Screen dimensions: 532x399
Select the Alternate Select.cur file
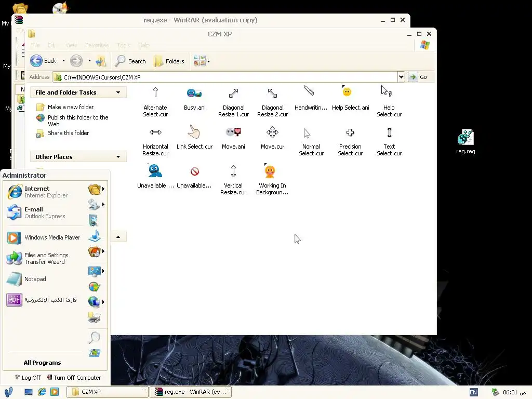pos(155,101)
